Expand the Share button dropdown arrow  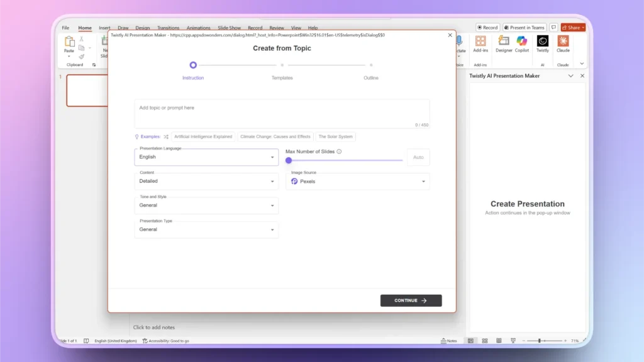click(583, 28)
